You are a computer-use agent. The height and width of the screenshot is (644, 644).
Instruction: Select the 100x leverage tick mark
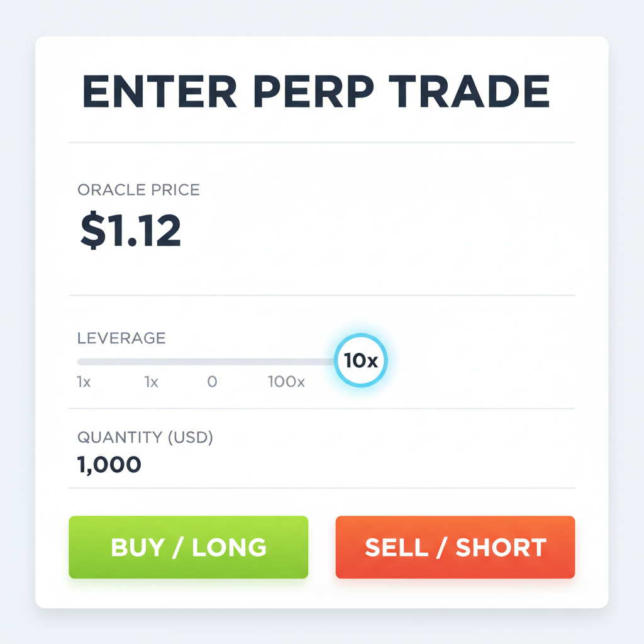(x=286, y=382)
